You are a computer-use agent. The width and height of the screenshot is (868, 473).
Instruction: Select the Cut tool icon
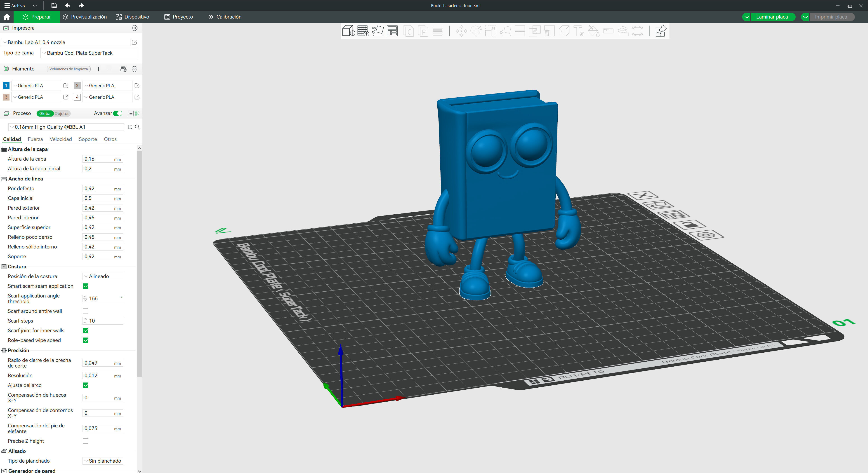pyautogui.click(x=520, y=31)
